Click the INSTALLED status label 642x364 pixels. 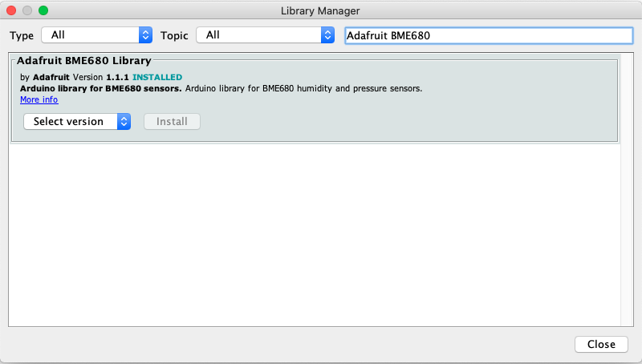(157, 77)
